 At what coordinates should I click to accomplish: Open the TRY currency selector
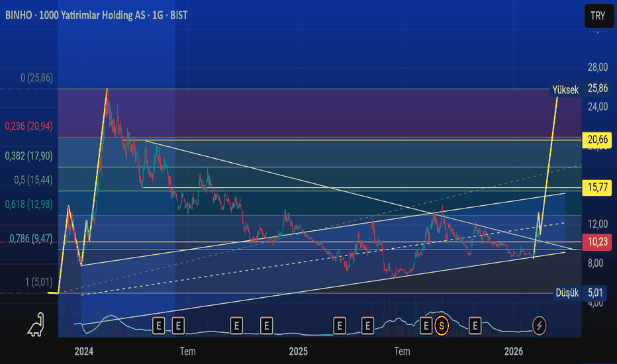pos(598,16)
